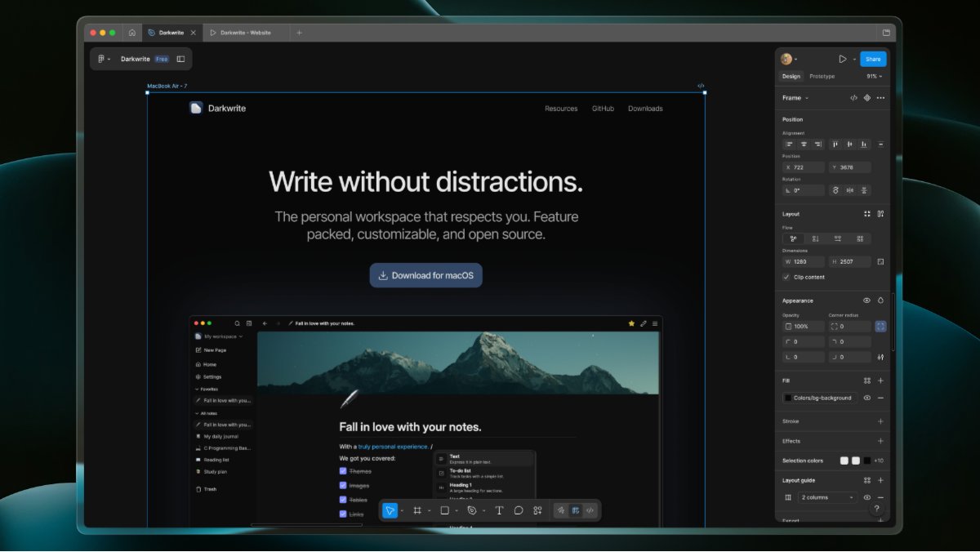Go to the Home tab icon
The height and width of the screenshot is (552, 980).
132,33
